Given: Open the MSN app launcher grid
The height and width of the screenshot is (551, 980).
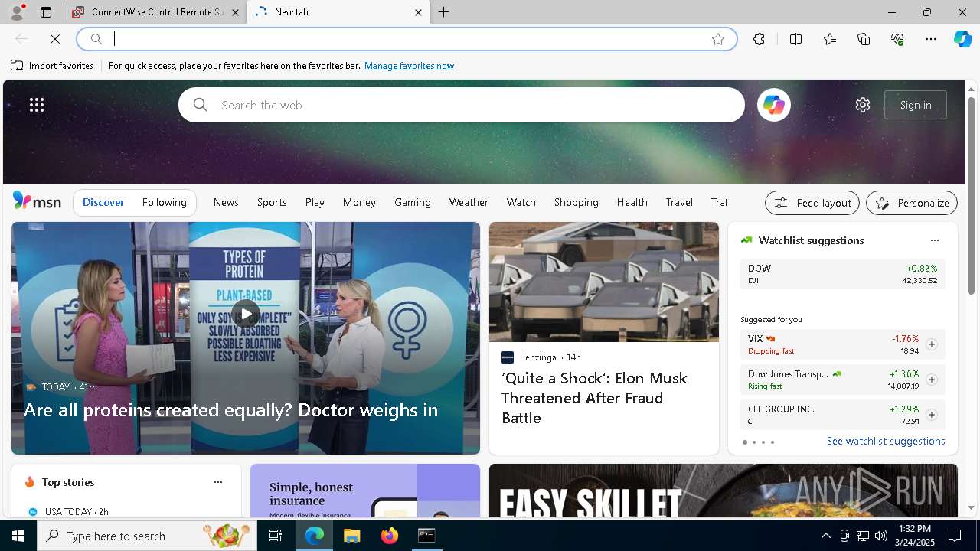Looking at the screenshot, I should coord(37,105).
